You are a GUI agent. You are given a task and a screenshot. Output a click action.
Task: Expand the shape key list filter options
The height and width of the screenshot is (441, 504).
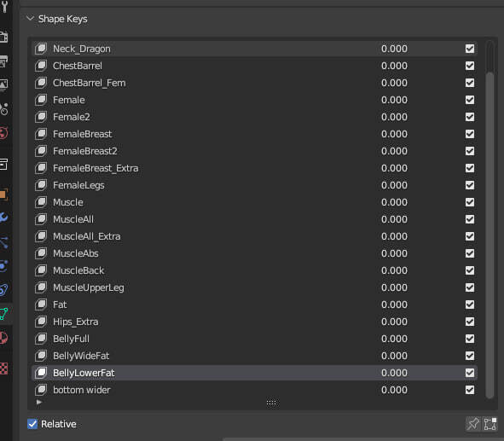pyautogui.click(x=39, y=402)
